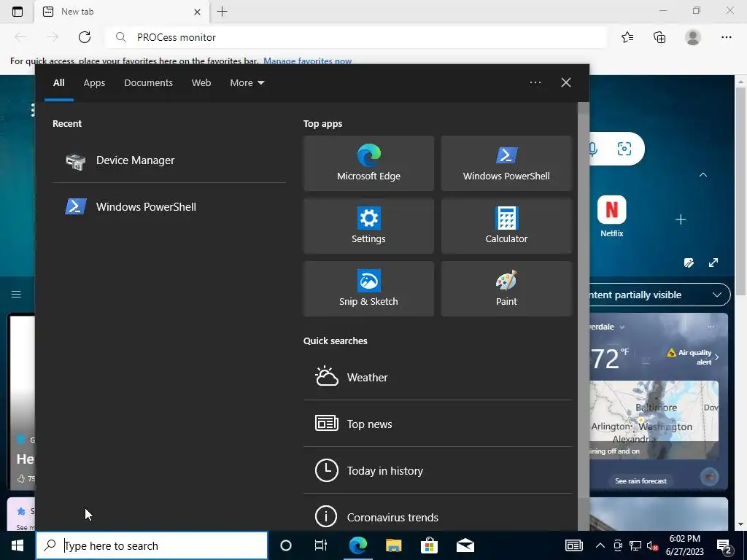Open File Explorer from taskbar
This screenshot has width=747, height=560.
click(393, 545)
